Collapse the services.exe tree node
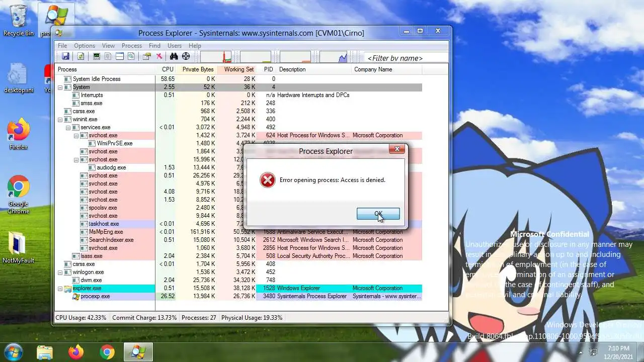Screen dimensions: 644x362 point(68,127)
